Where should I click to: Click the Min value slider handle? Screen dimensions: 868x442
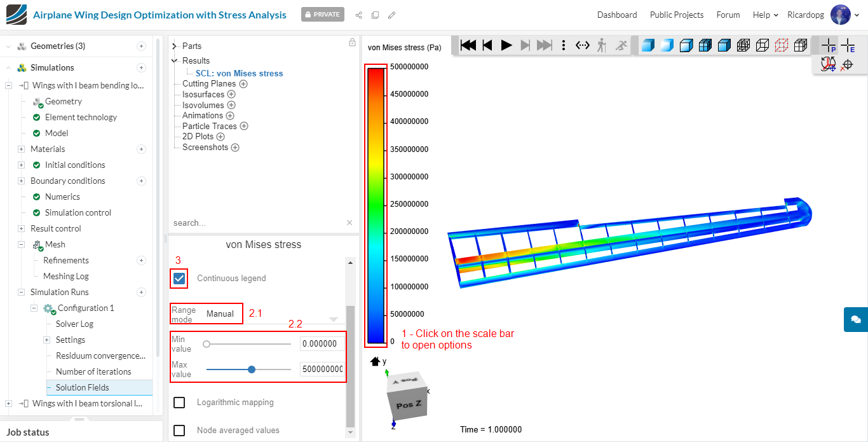pos(207,344)
